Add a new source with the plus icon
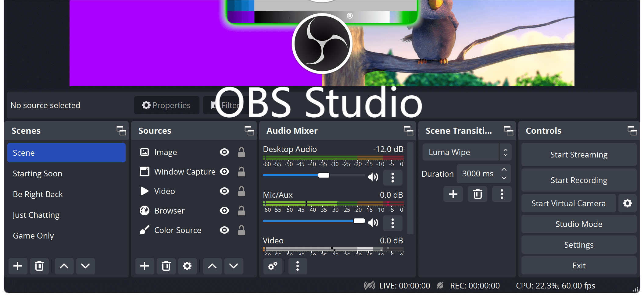This screenshot has width=644, height=297. 145,266
